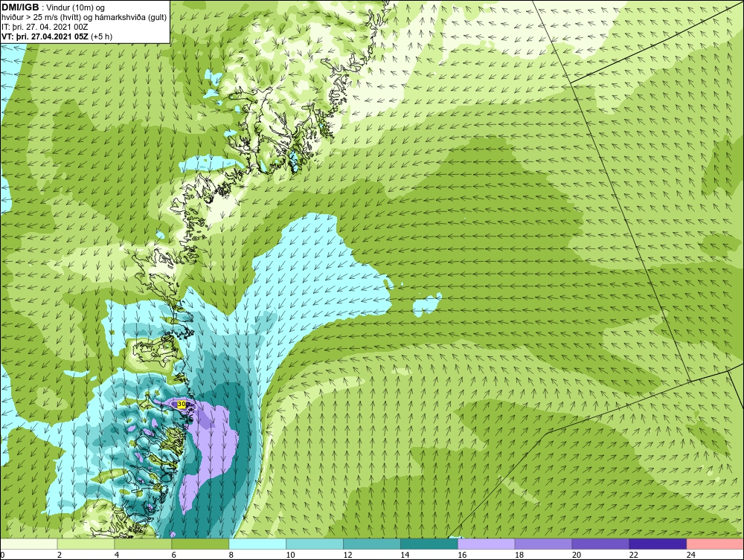Viewport: 744px width, 560px height.
Task: Click the legend label 24
Action: 691,555
